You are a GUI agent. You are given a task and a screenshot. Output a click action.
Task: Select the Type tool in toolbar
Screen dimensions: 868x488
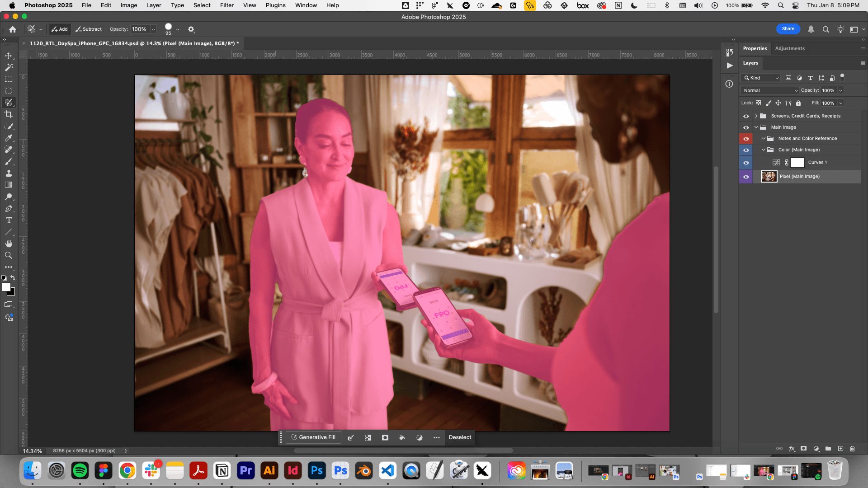(9, 220)
